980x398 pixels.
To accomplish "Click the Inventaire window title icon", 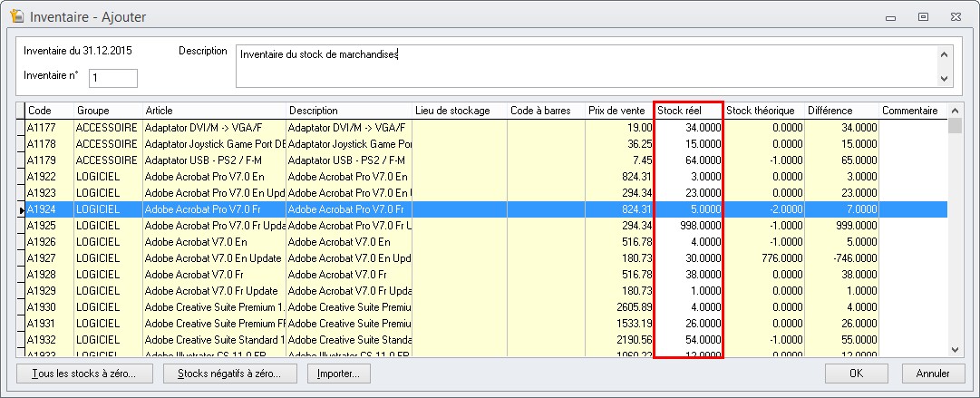I will [17, 17].
